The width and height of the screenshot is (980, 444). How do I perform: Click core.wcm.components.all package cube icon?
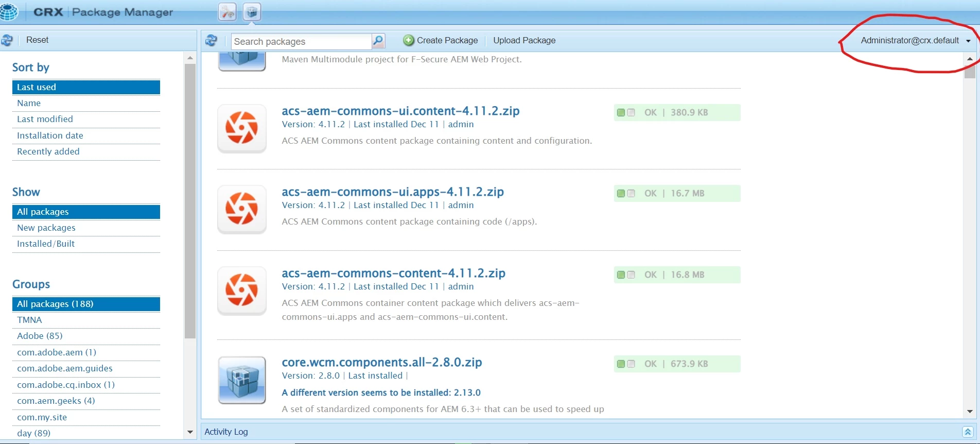[x=242, y=380]
